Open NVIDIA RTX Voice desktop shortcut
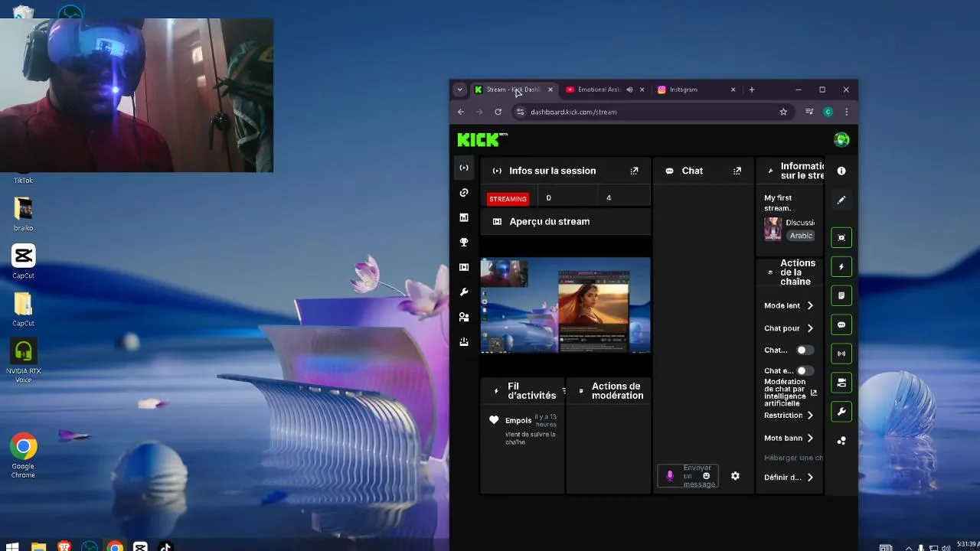 (23, 362)
